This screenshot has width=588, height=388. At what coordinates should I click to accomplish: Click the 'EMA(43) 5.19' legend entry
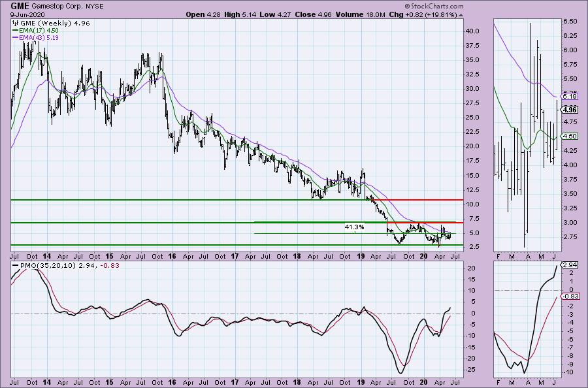39,38
